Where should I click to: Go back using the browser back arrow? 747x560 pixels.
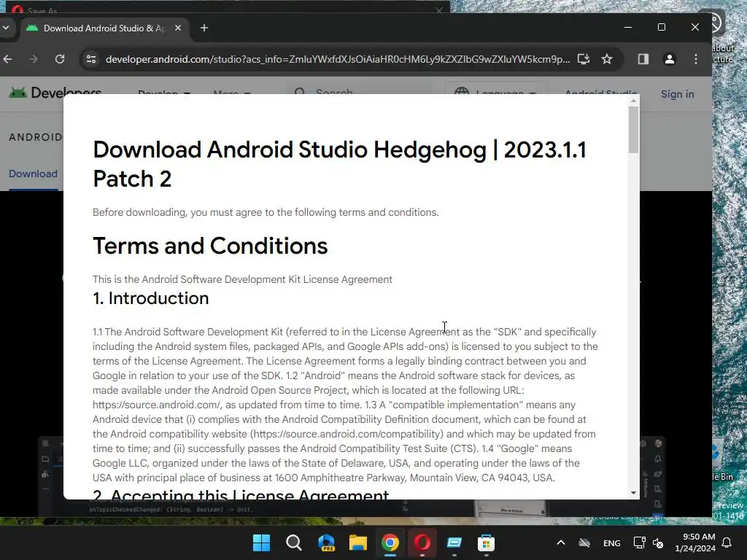[7, 59]
